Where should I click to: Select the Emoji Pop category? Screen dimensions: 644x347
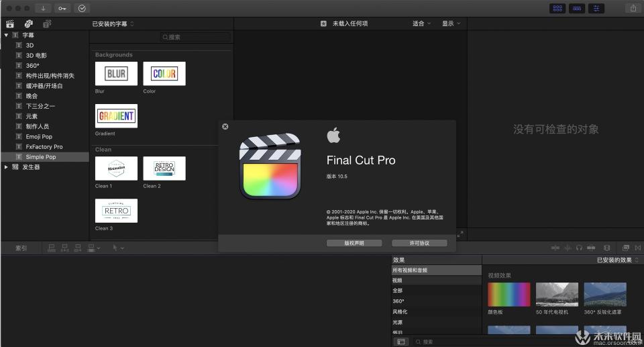(45, 136)
